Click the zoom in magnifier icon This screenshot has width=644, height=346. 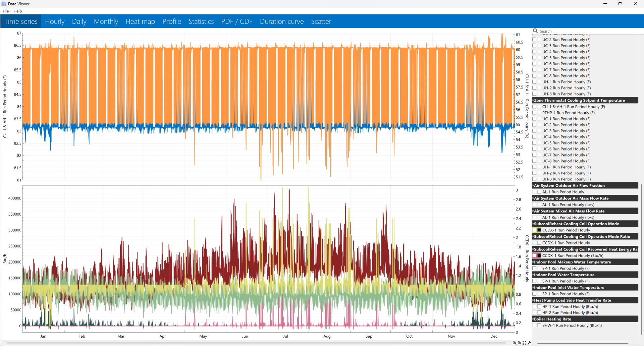[x=515, y=343]
